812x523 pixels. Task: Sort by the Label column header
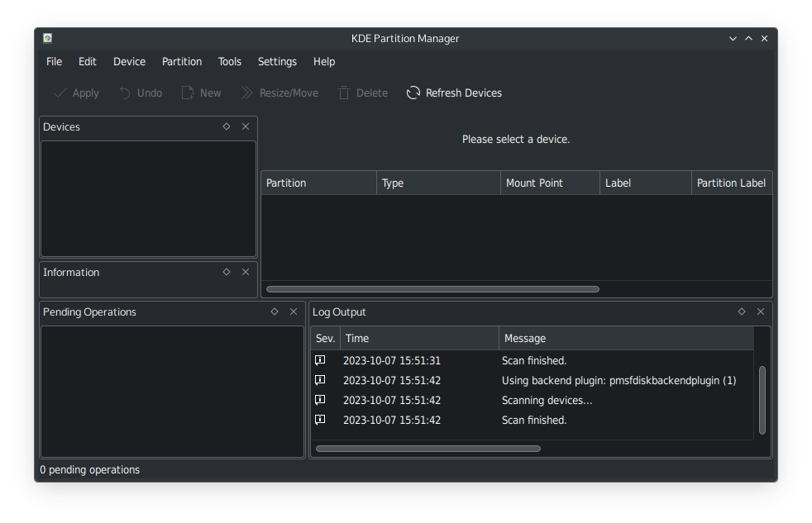pyautogui.click(x=646, y=183)
